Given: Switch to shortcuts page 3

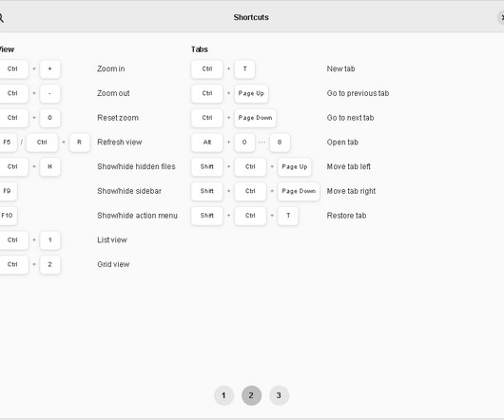Looking at the screenshot, I should coord(279,395).
